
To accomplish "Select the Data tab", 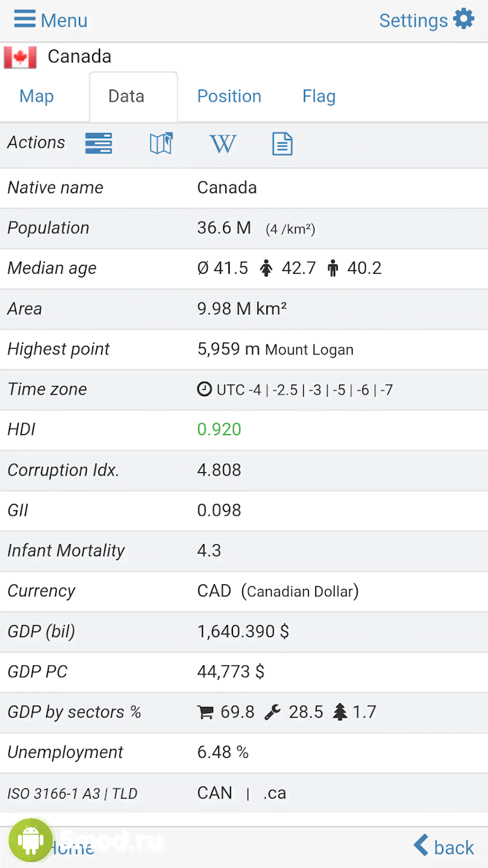I will point(126,97).
